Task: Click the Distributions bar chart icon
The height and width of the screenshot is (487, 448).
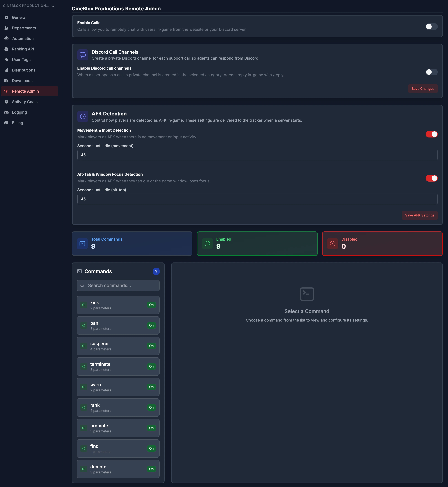Action: pos(7,70)
